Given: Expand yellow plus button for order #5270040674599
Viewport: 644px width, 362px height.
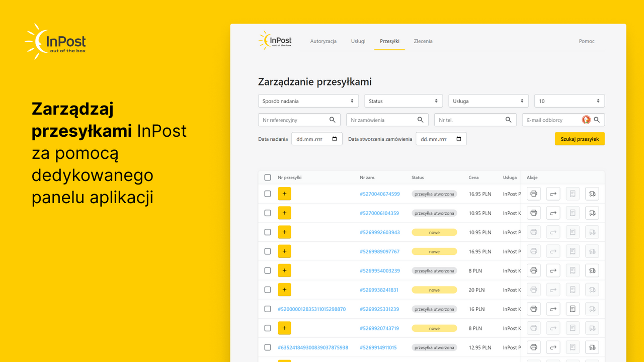Looking at the screenshot, I should (x=284, y=194).
